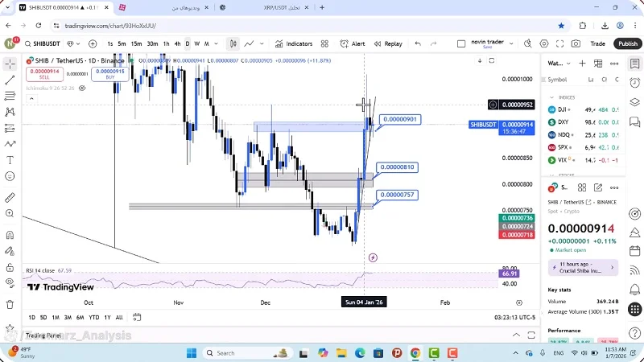Viewport: 644px width, 362px height.
Task: Click the Publish button
Action: [627, 43]
